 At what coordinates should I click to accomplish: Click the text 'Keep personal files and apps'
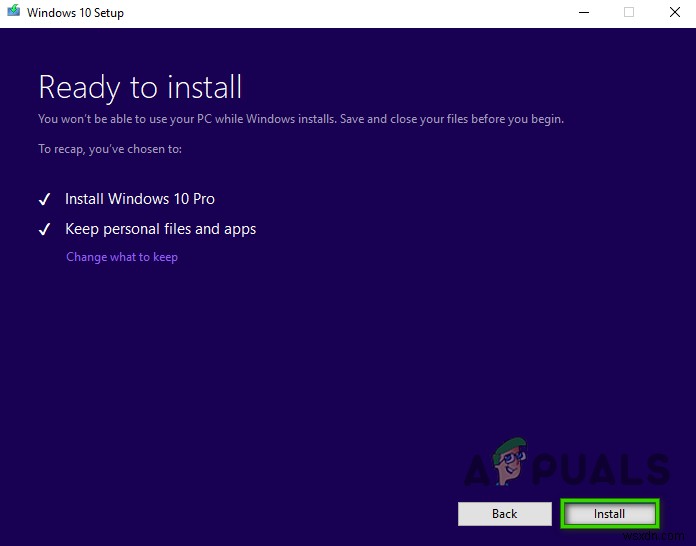tap(161, 229)
